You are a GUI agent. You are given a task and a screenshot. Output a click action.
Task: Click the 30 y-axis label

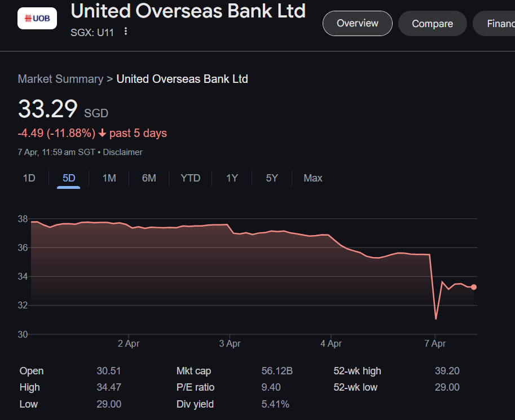tap(23, 334)
